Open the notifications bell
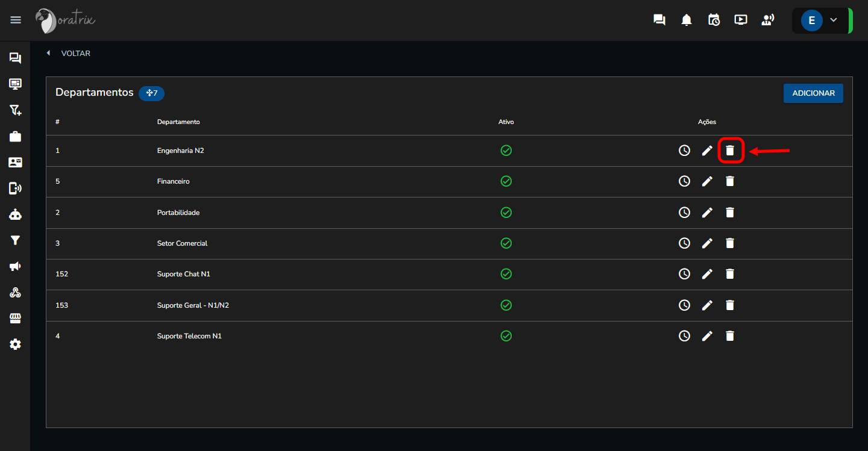868x451 pixels. (x=686, y=20)
